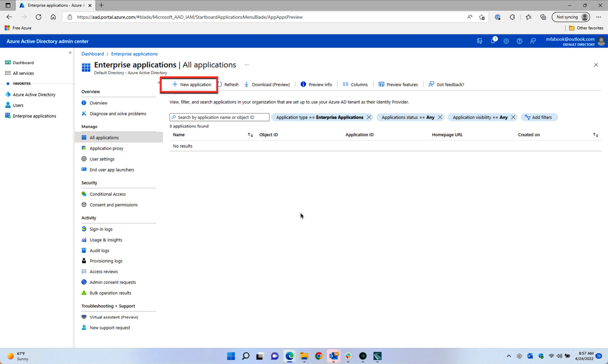Click Got feedback?
Viewport: 608px width, 364px height.
(x=446, y=84)
